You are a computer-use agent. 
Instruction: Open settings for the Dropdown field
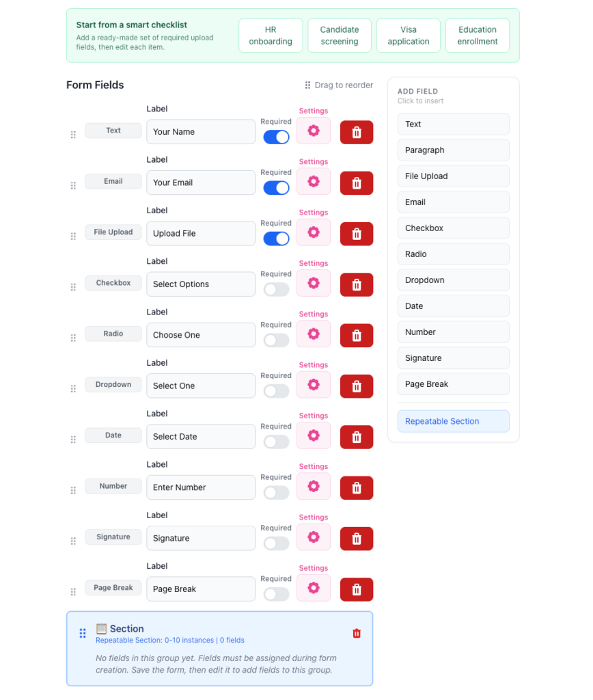point(314,385)
